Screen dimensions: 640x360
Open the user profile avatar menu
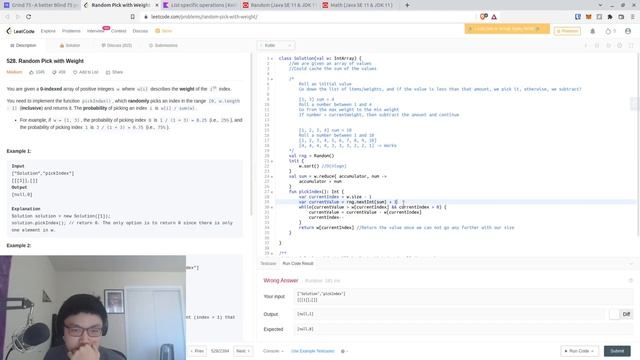(x=628, y=31)
